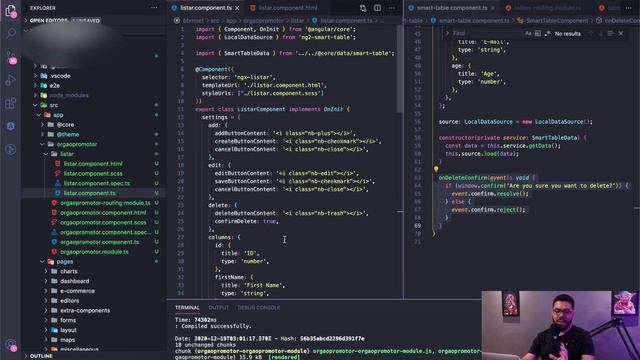
Task: Open the Source Control view
Action: [11, 57]
